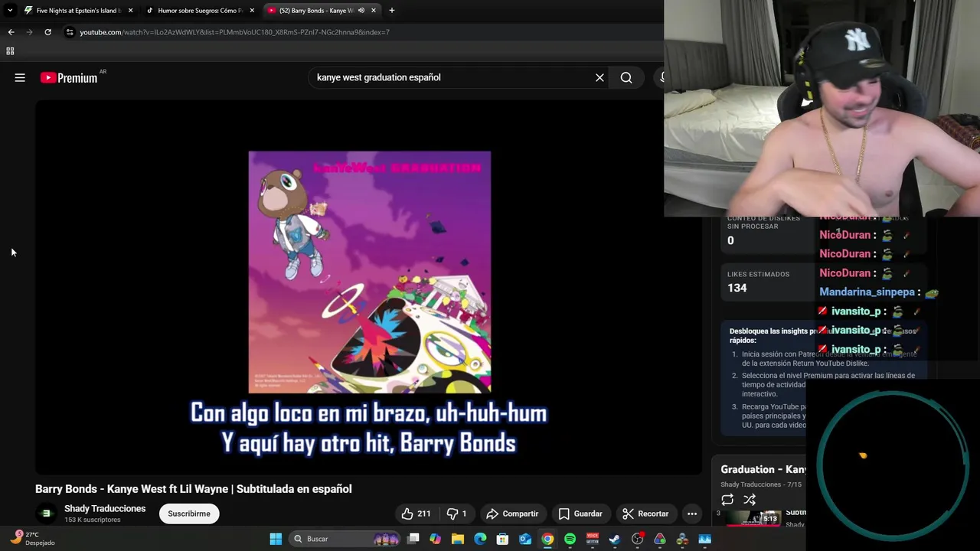Clear the search text with the X icon
Screen dimensions: 980x551
tap(599, 77)
